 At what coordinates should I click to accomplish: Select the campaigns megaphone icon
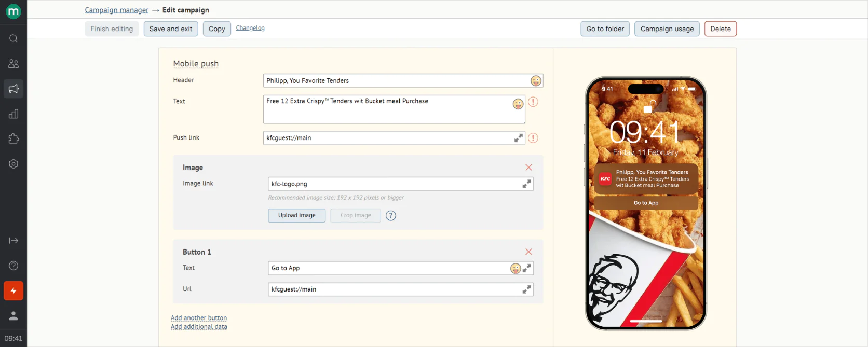click(13, 89)
